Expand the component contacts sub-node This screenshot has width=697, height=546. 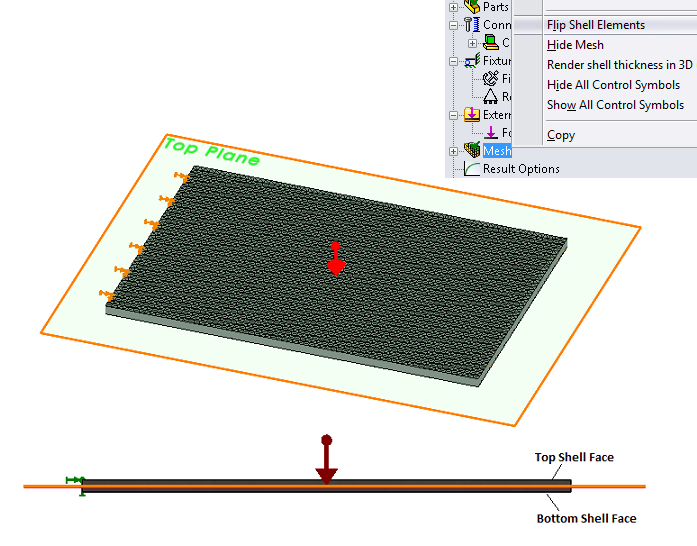point(472,44)
